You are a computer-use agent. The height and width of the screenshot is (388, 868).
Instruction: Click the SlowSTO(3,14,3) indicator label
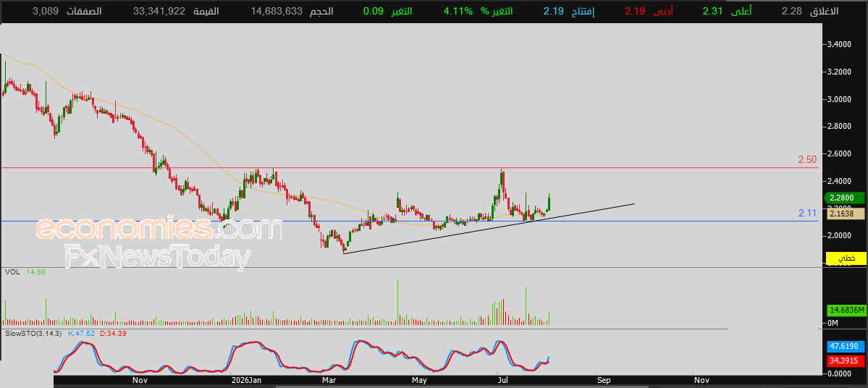tap(34, 334)
